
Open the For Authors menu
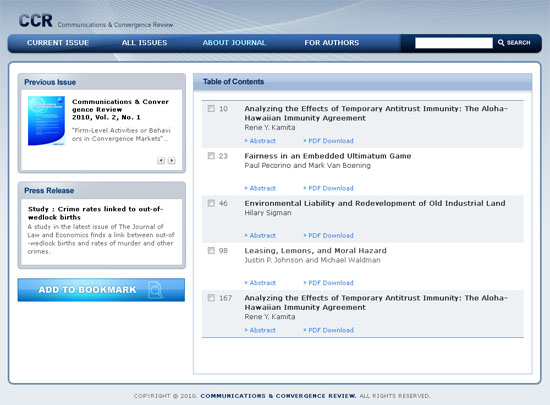(x=332, y=43)
